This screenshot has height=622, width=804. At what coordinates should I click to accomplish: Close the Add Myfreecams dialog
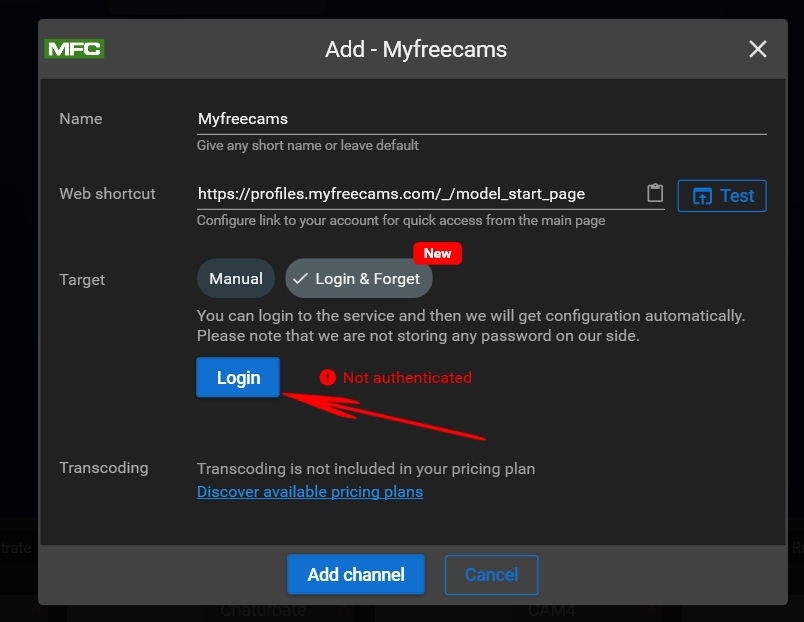[x=757, y=49]
